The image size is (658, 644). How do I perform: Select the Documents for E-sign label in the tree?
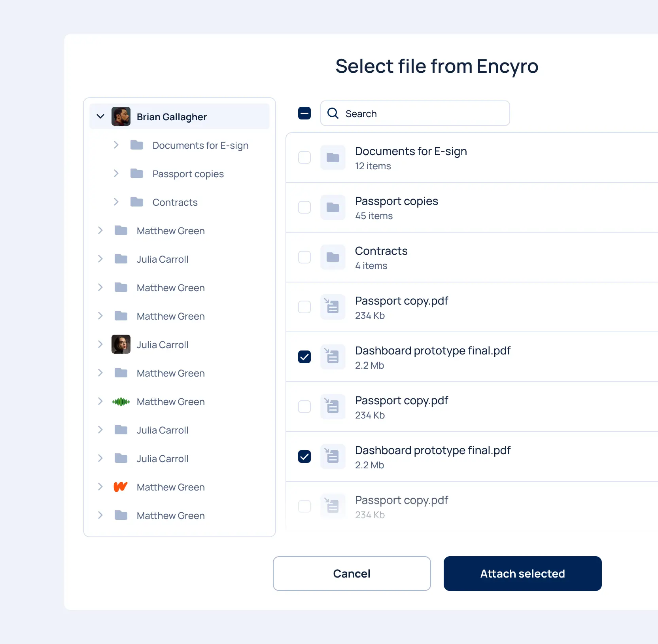tap(200, 146)
